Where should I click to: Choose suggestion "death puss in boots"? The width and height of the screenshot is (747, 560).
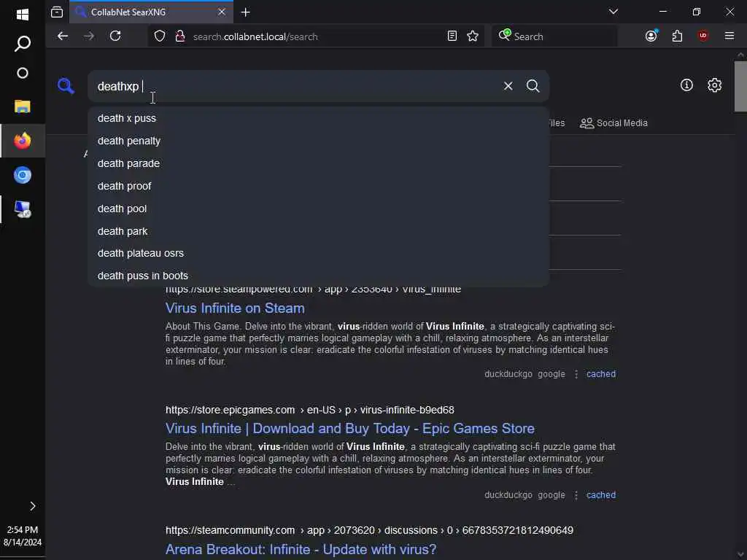click(318, 276)
